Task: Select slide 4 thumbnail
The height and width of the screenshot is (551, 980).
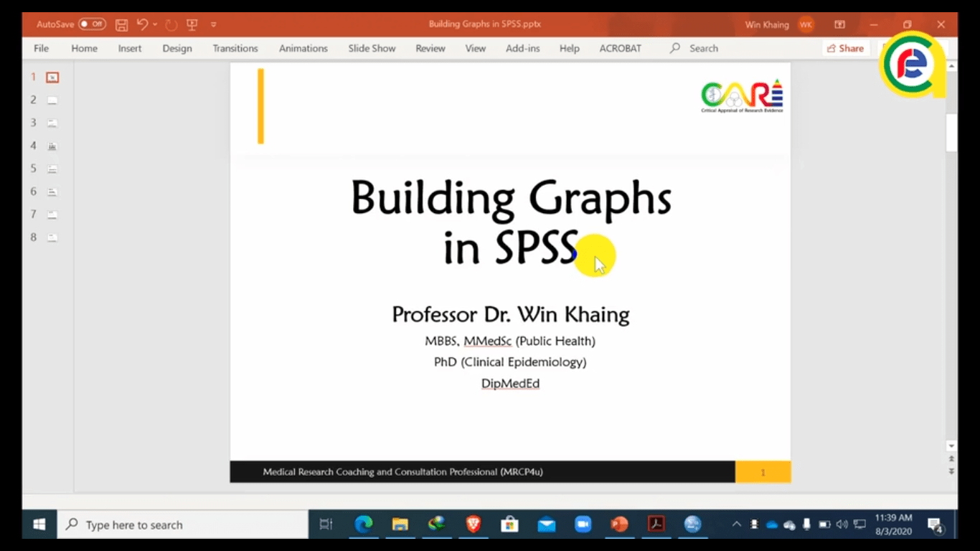Action: (52, 146)
